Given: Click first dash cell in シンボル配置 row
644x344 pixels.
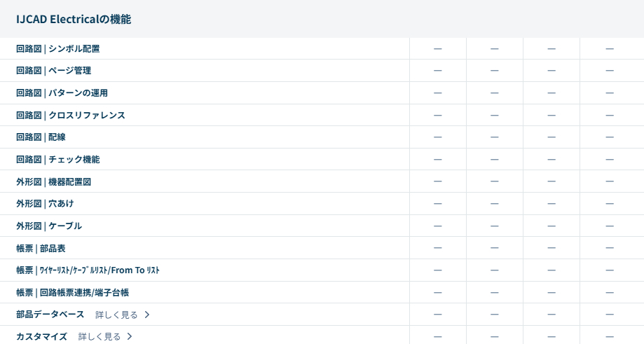Looking at the screenshot, I should pyautogui.click(x=438, y=48).
